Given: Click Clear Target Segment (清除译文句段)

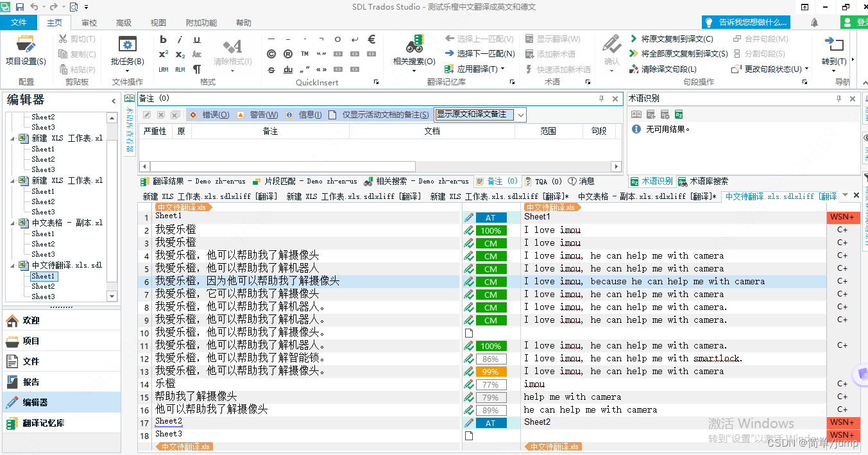Looking at the screenshot, I should [663, 69].
